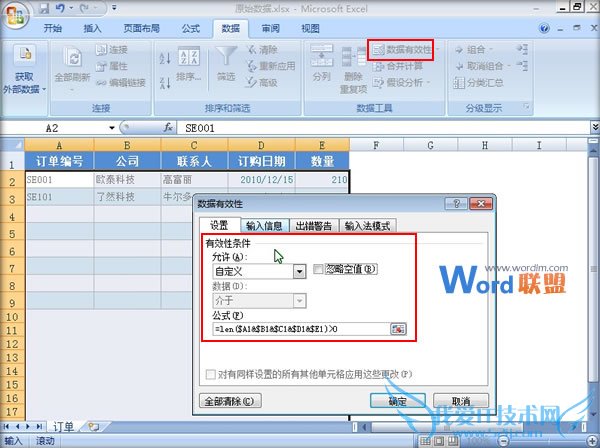Confirm with OK (确定) button
600x448 pixels.
(x=397, y=401)
